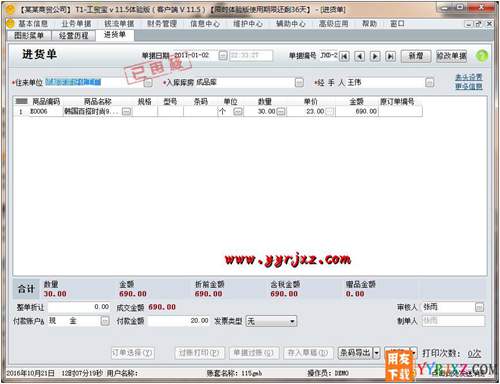
Task: Go to next document record
Action: [375, 56]
